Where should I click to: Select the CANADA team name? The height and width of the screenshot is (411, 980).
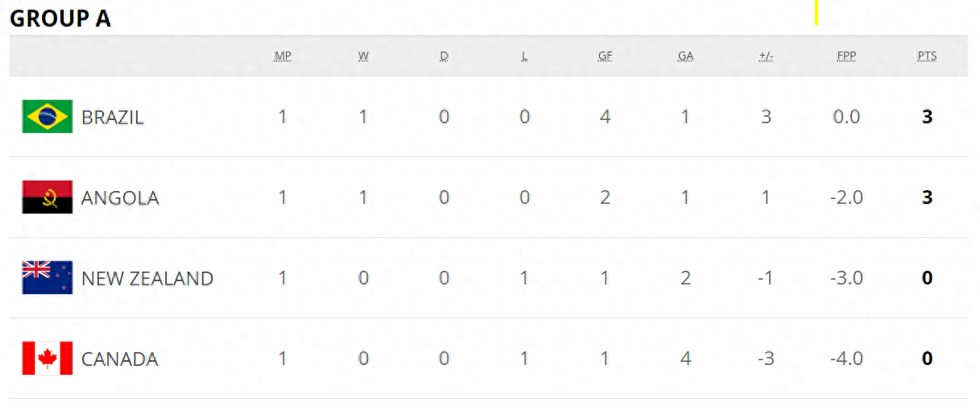[120, 359]
